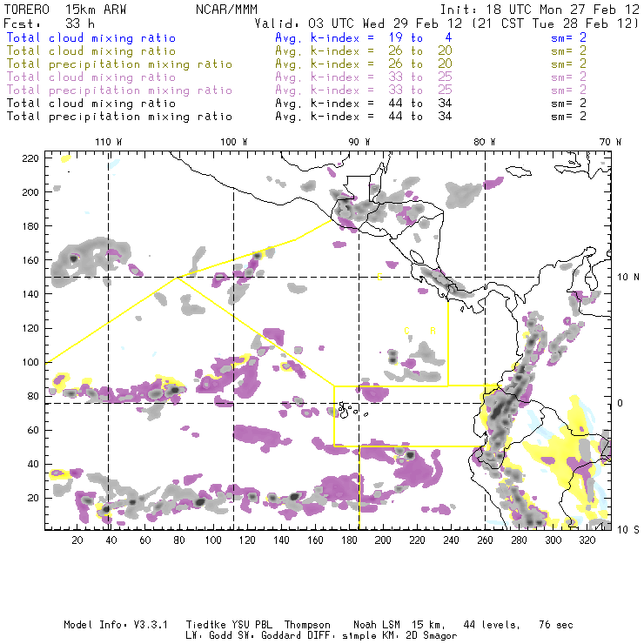The image size is (644, 644).
Task: Click the "NCAR/MMM" header label
Action: pyautogui.click(x=226, y=10)
